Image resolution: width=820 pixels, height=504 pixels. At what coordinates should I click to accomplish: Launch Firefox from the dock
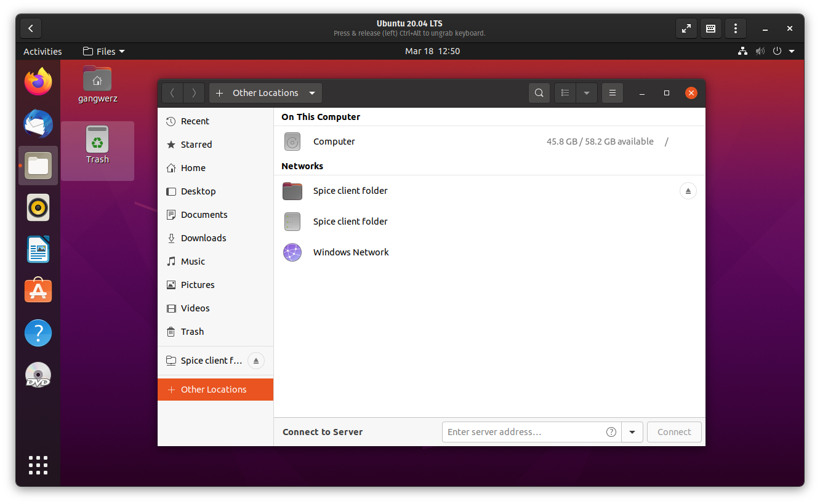click(38, 82)
